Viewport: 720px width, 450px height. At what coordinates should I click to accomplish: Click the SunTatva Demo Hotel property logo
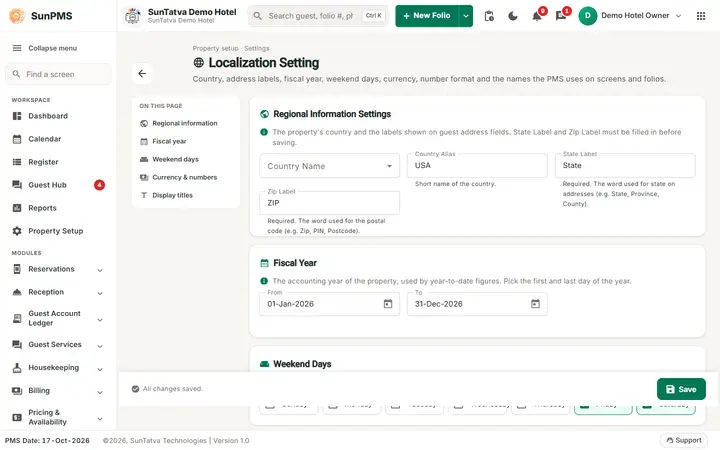[133, 16]
